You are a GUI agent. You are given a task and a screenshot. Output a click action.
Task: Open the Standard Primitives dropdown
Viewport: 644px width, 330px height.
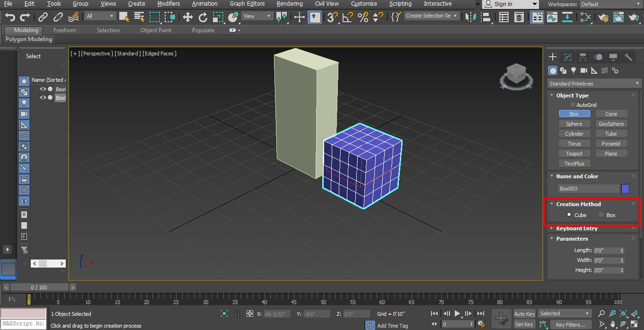[x=594, y=83]
